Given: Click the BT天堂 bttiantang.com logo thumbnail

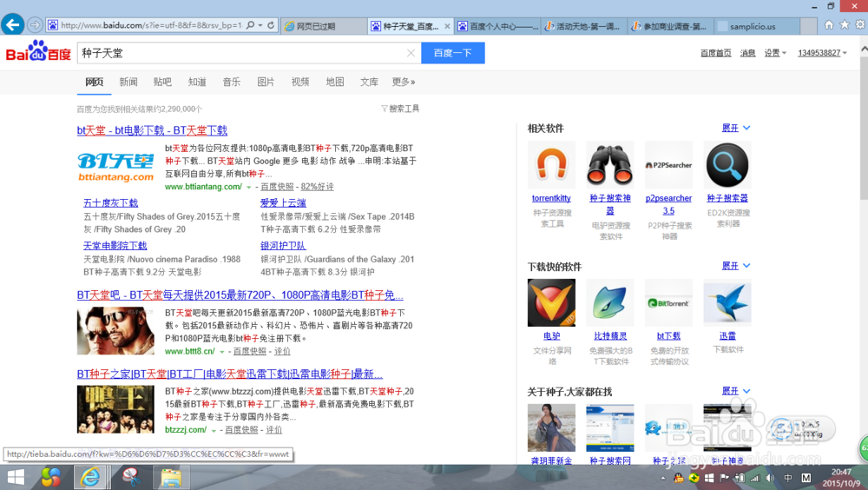Looking at the screenshot, I should coord(115,168).
